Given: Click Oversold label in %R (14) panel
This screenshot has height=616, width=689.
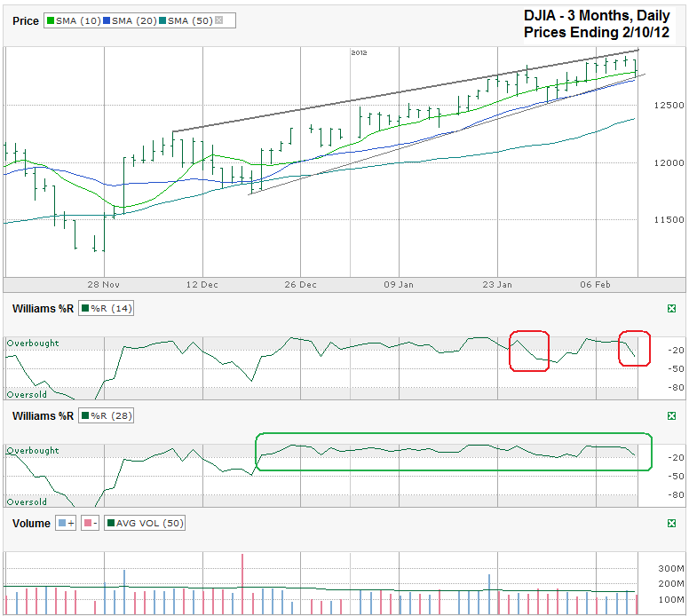Looking at the screenshot, I should (27, 395).
